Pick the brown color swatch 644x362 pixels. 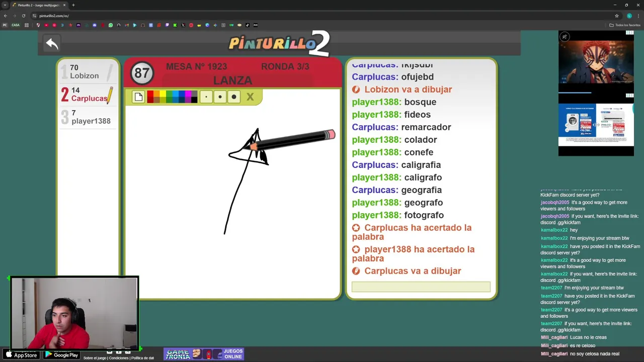[x=156, y=100]
